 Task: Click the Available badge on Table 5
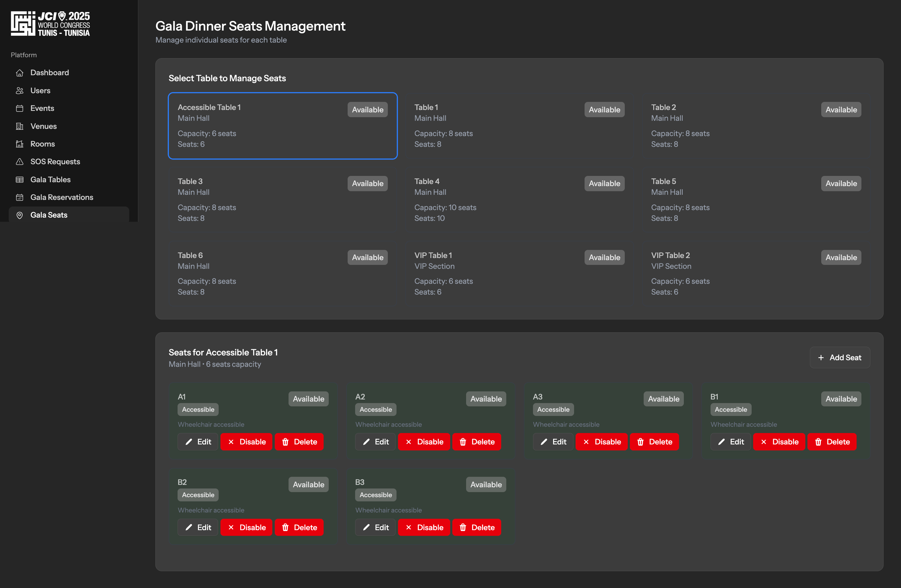pos(841,183)
